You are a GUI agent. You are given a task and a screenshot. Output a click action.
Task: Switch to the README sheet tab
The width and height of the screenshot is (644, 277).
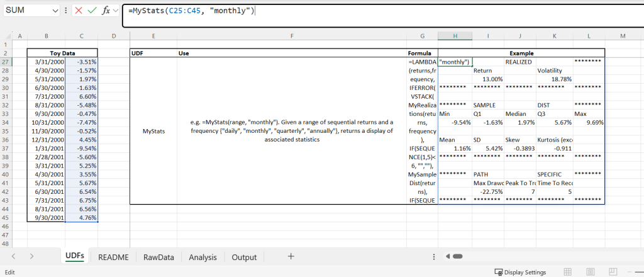pos(113,257)
